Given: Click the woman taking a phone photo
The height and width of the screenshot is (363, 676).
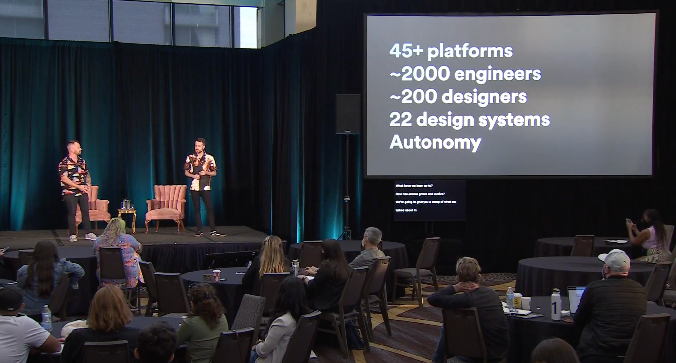Looking at the screenshot, I should click(x=650, y=235).
